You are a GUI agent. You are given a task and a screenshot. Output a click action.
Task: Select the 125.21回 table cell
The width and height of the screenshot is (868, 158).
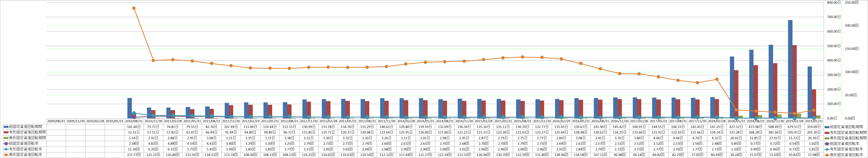pos(153,155)
